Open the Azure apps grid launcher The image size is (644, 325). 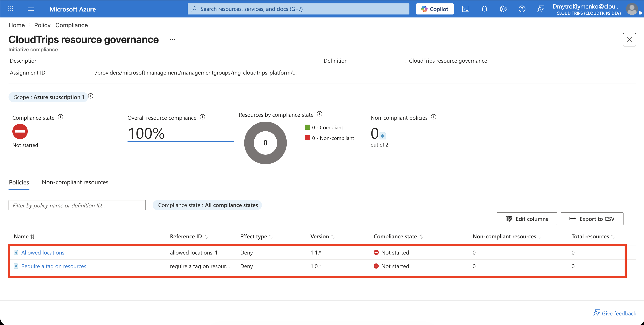(x=10, y=9)
